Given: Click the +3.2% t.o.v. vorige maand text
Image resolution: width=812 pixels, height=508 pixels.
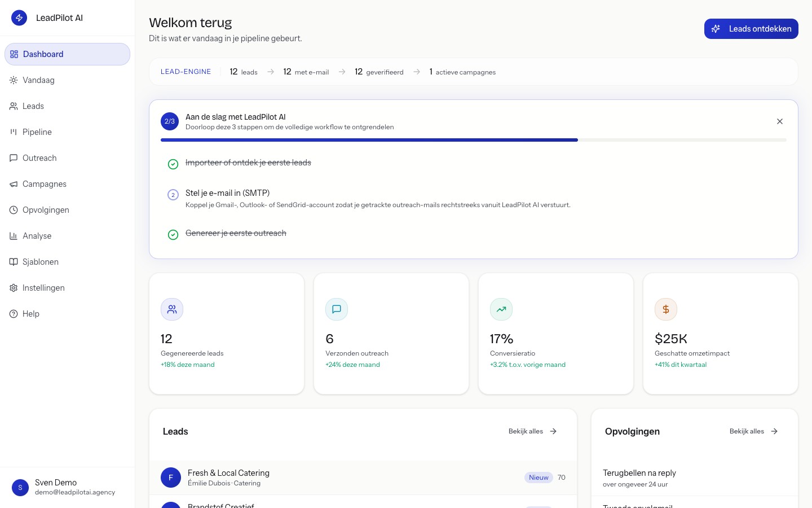Looking at the screenshot, I should tap(528, 365).
